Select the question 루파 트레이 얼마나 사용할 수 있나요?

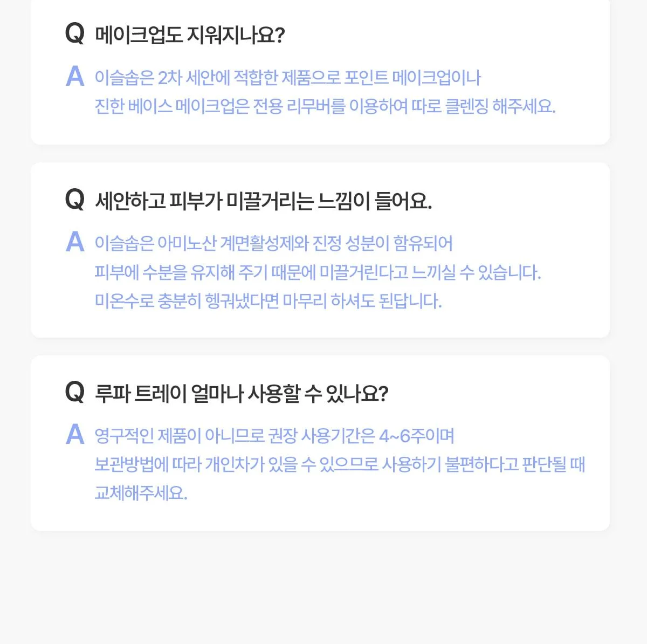coord(242,393)
